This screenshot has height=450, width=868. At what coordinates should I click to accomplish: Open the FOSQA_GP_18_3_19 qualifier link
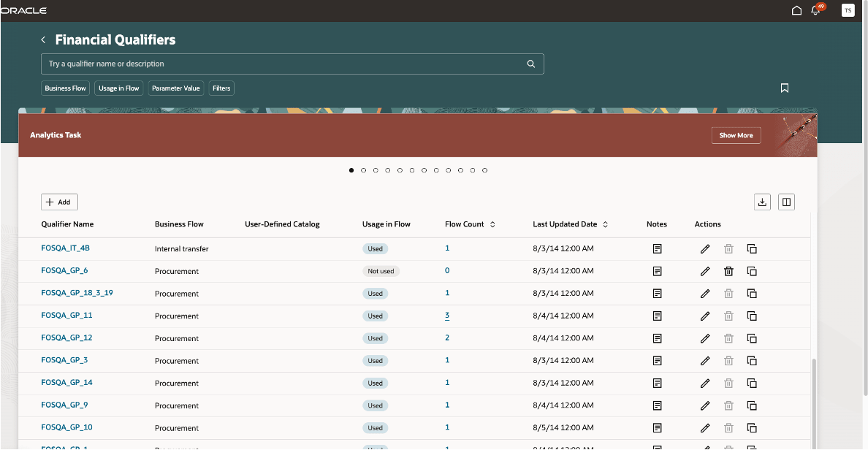pos(77,293)
